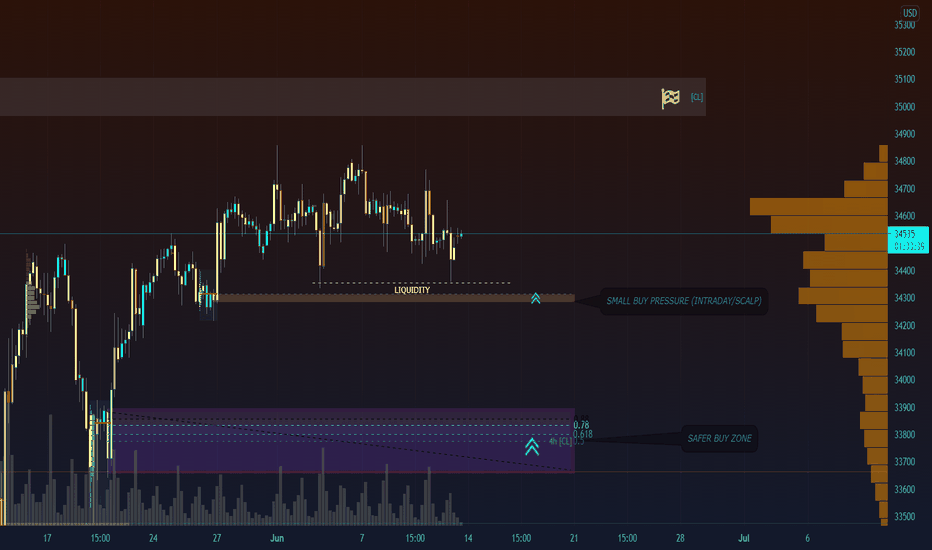The height and width of the screenshot is (550, 932).
Task: Click the 34400 price axis label
Action: click(905, 271)
